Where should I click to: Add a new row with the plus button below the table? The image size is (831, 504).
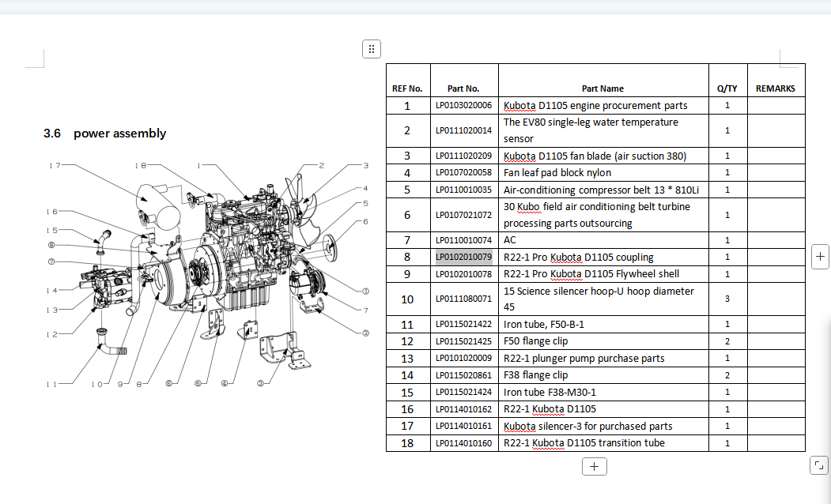[594, 466]
